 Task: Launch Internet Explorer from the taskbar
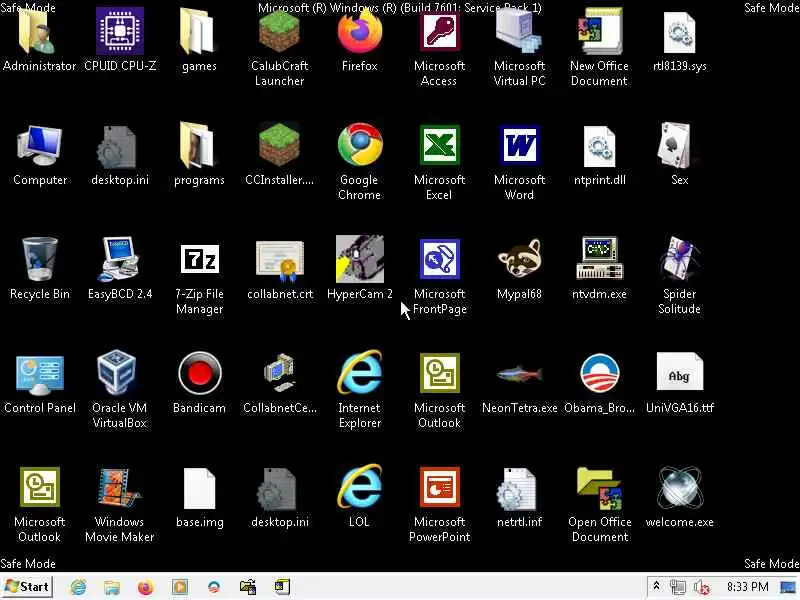coord(78,587)
